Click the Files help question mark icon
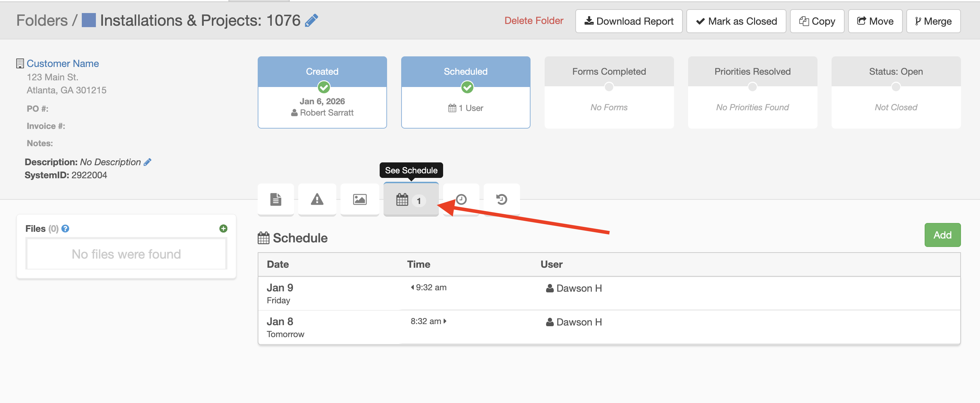This screenshot has width=980, height=403. tap(66, 229)
